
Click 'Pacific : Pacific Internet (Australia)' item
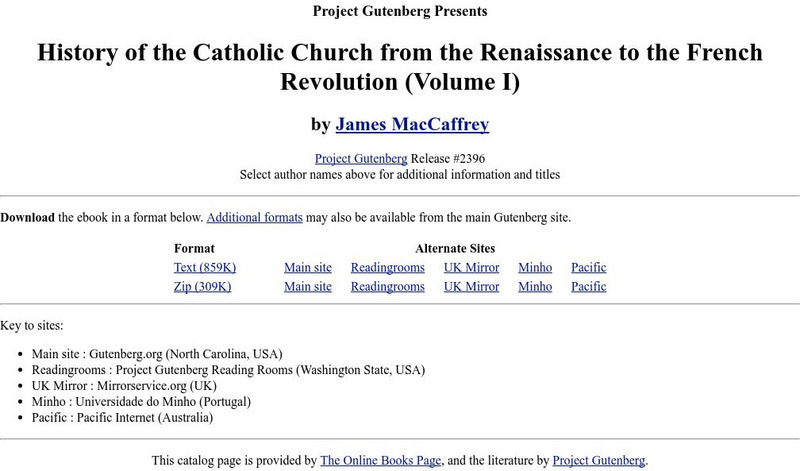point(122,417)
